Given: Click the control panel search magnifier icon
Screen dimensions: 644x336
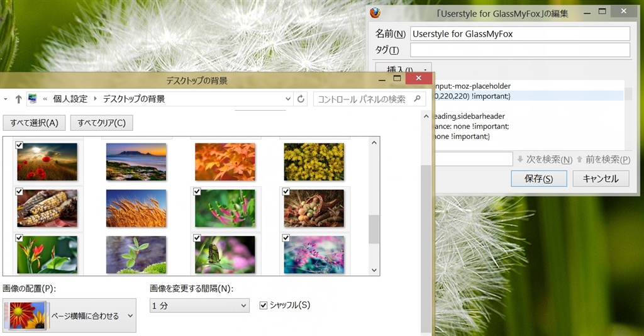Looking at the screenshot, I should pyautogui.click(x=418, y=99).
